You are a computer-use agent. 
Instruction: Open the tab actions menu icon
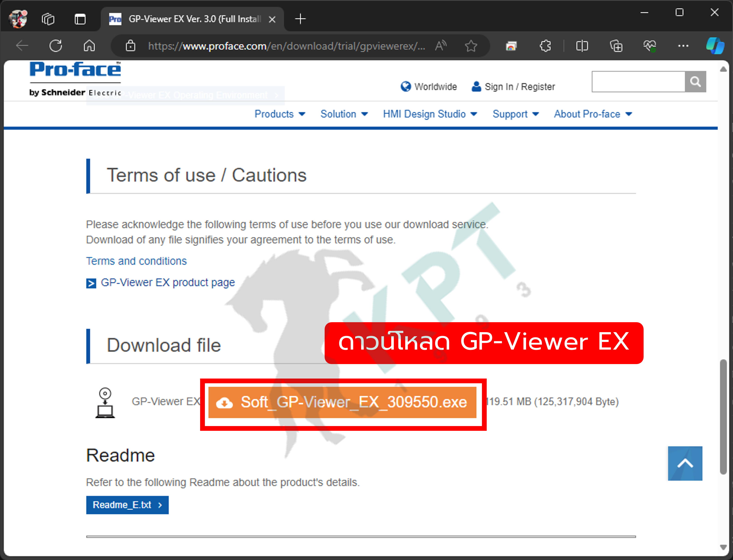pos(80,19)
